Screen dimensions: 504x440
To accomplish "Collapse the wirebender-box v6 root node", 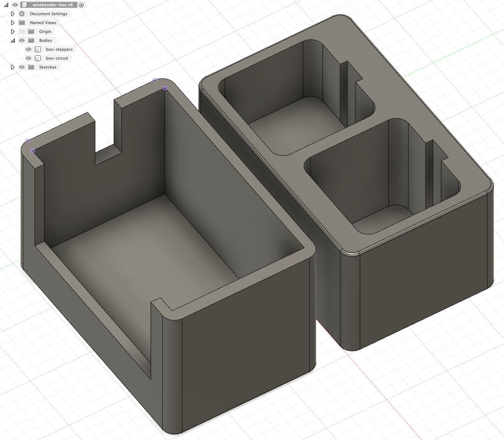I will click(6, 5).
